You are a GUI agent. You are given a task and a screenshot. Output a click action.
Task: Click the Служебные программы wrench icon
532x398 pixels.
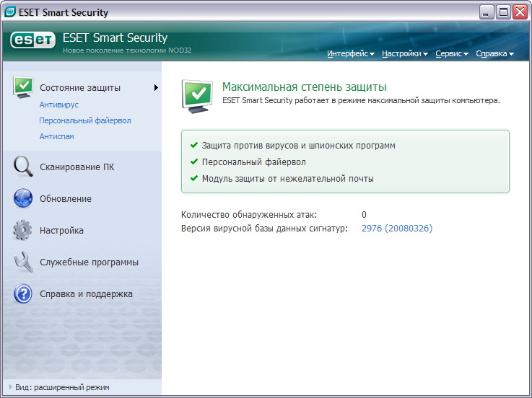click(23, 262)
